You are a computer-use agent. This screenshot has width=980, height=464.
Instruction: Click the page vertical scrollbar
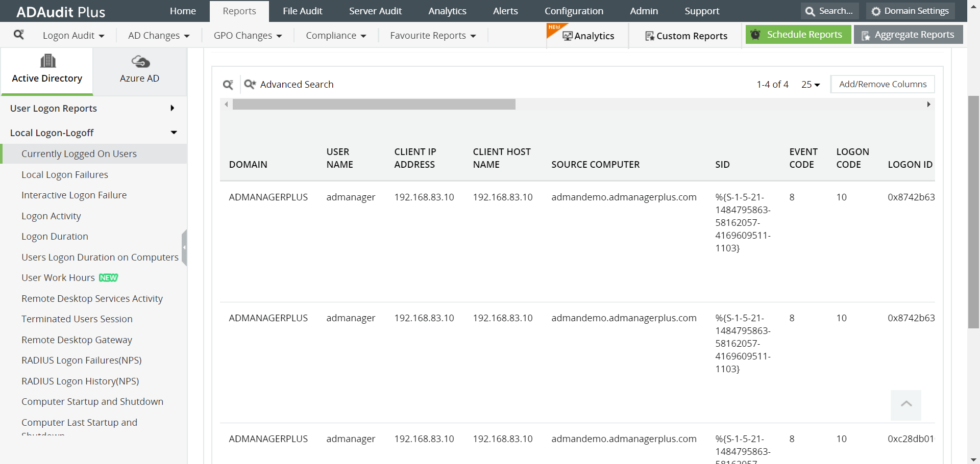974,212
